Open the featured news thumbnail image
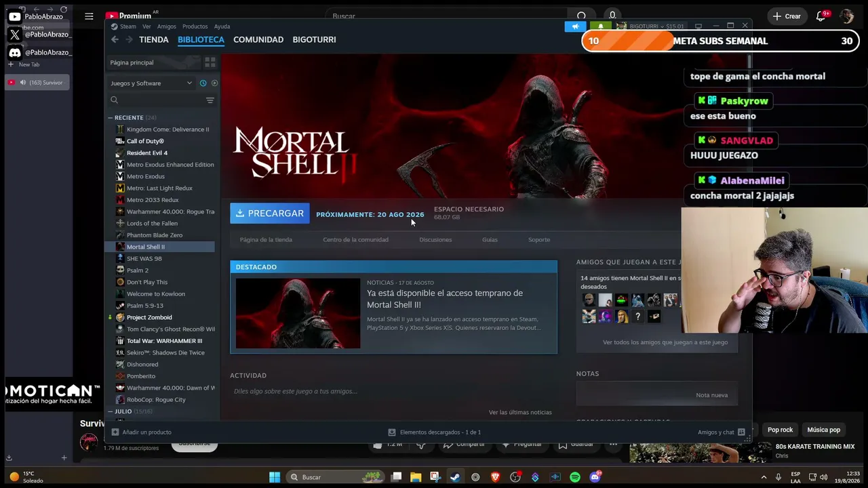This screenshot has height=488, width=868. point(298,313)
